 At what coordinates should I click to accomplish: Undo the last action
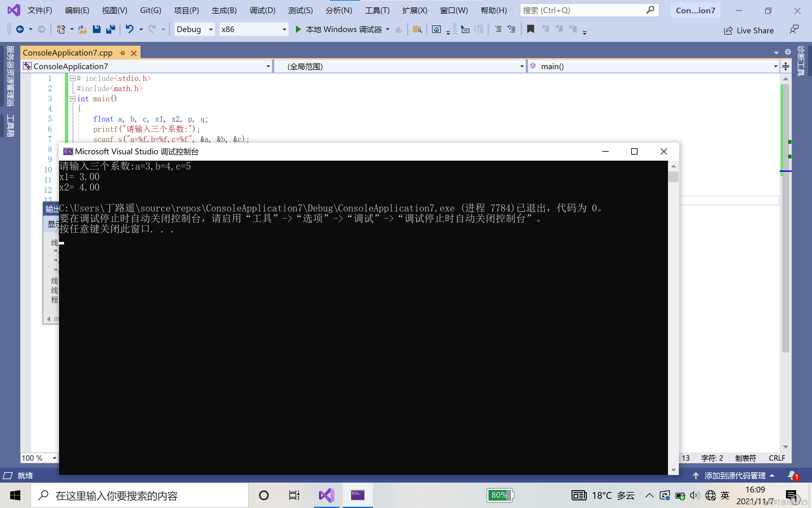pos(129,30)
